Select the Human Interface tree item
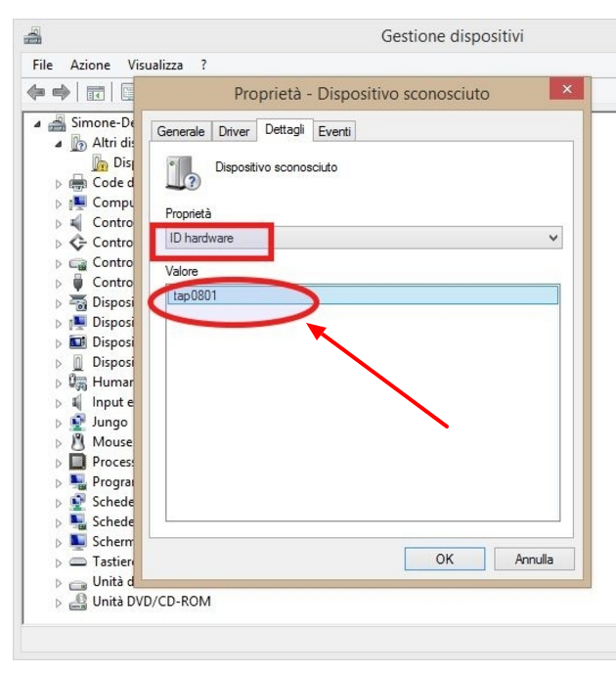Screen dimensions: 616x675 [x=112, y=382]
